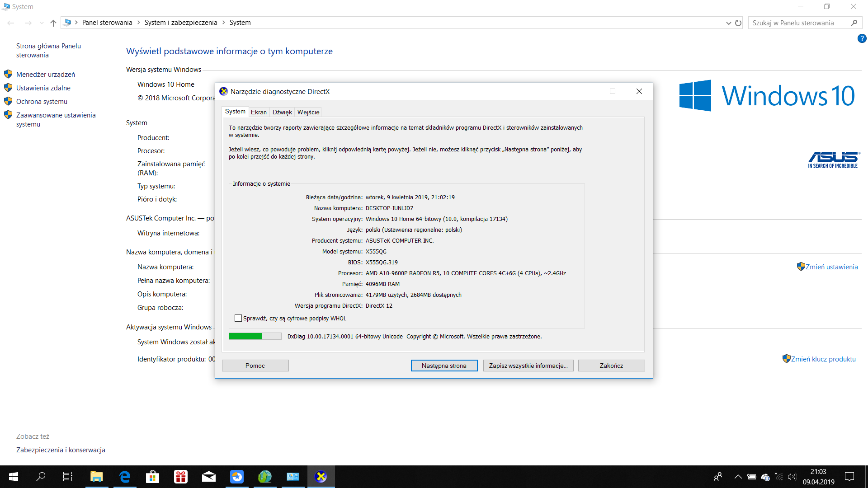Click the ASUS logo

834,160
